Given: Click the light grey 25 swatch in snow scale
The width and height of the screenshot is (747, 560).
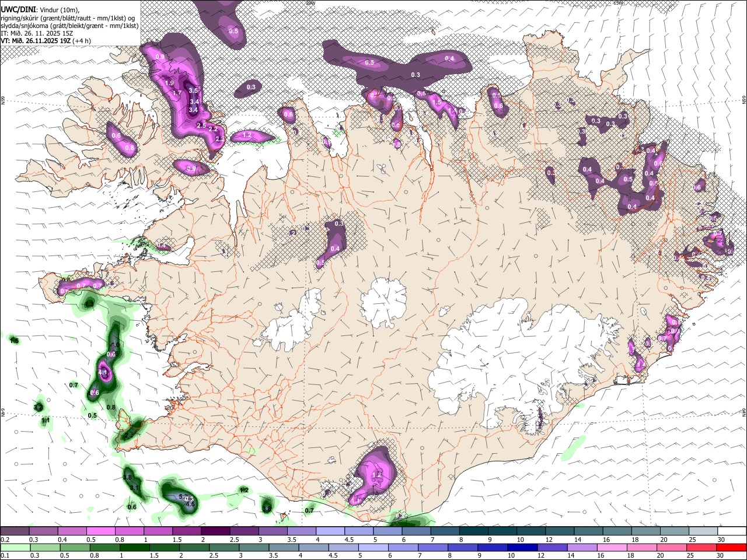Looking at the screenshot, I should click(x=703, y=531).
